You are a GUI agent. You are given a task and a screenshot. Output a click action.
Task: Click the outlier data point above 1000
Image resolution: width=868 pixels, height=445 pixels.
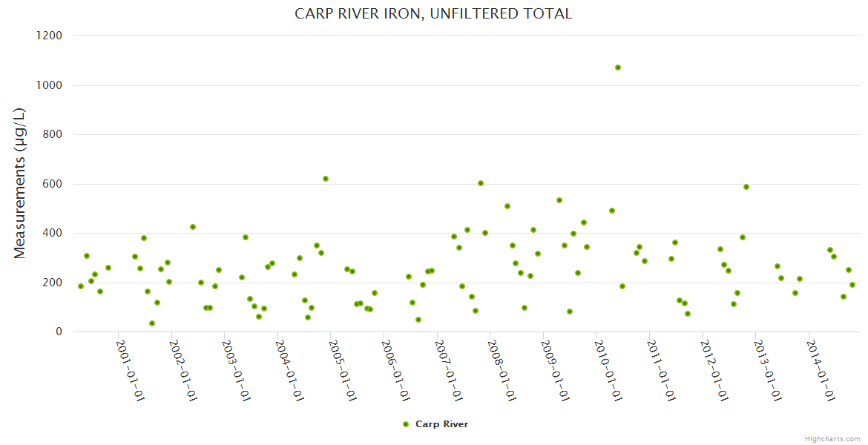coord(618,67)
